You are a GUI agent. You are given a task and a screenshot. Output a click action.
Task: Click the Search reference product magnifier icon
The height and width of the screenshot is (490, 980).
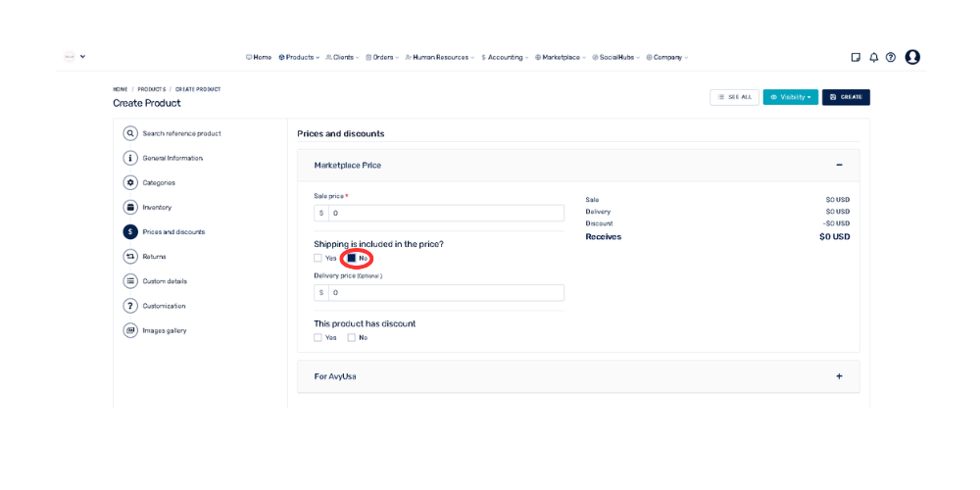(130, 133)
